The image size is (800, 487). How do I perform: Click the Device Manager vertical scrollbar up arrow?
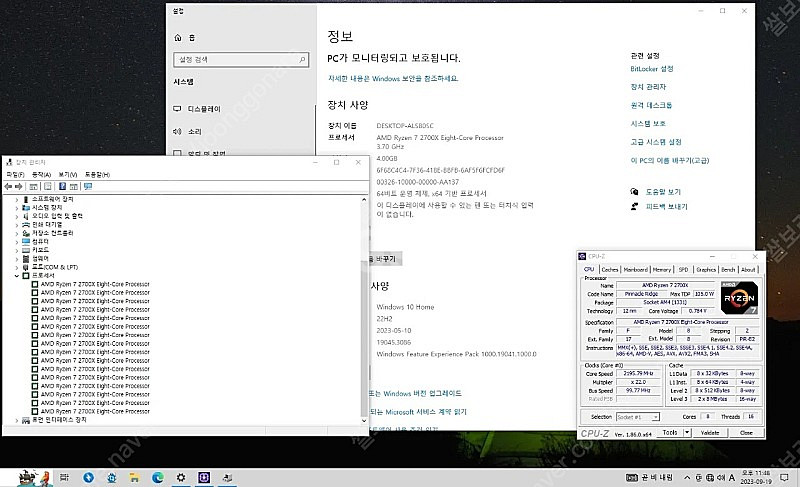click(x=364, y=200)
